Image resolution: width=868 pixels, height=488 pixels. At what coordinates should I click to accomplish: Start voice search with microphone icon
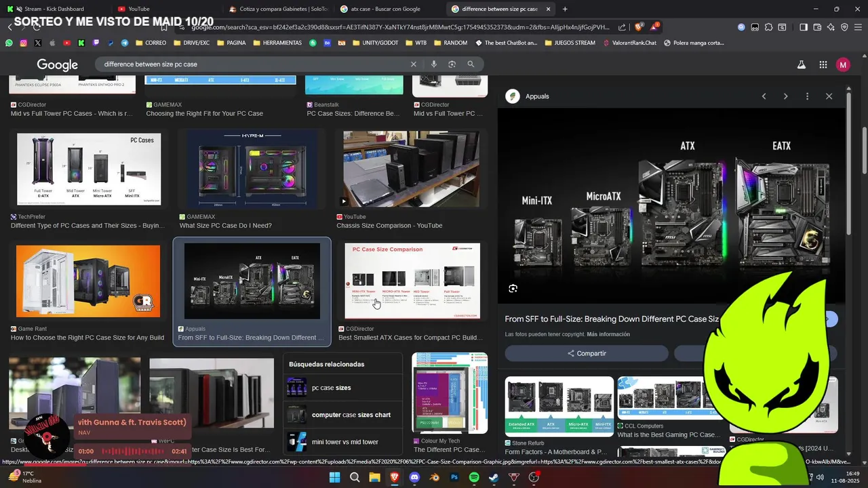click(x=434, y=64)
